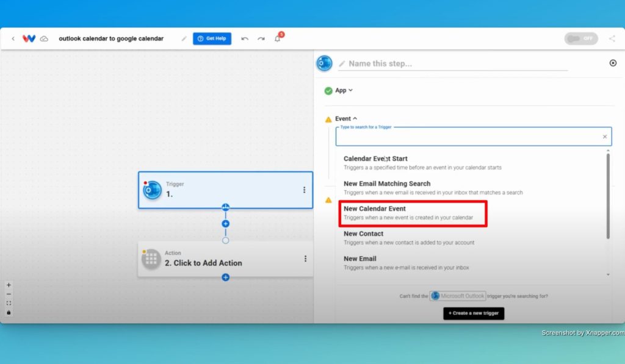The height and width of the screenshot is (364, 625).
Task: Click the trigger list scrollbar
Action: click(x=608, y=196)
